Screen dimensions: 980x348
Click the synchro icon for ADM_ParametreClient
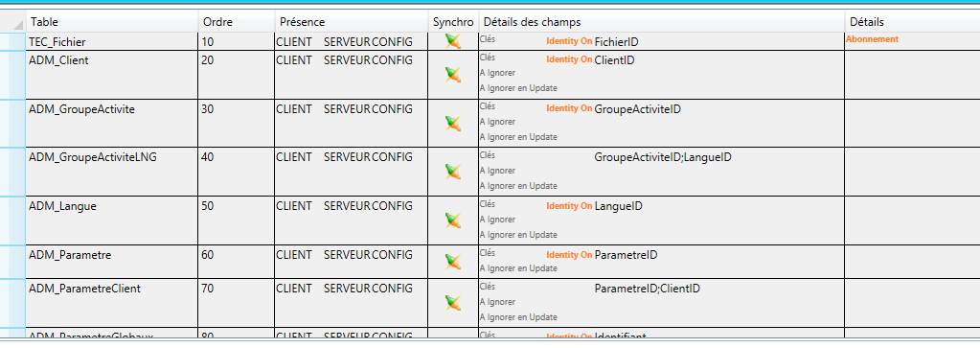(453, 303)
